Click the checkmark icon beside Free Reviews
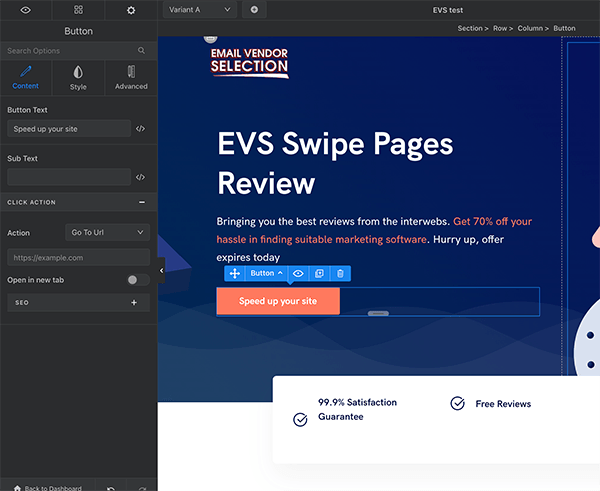 click(457, 403)
